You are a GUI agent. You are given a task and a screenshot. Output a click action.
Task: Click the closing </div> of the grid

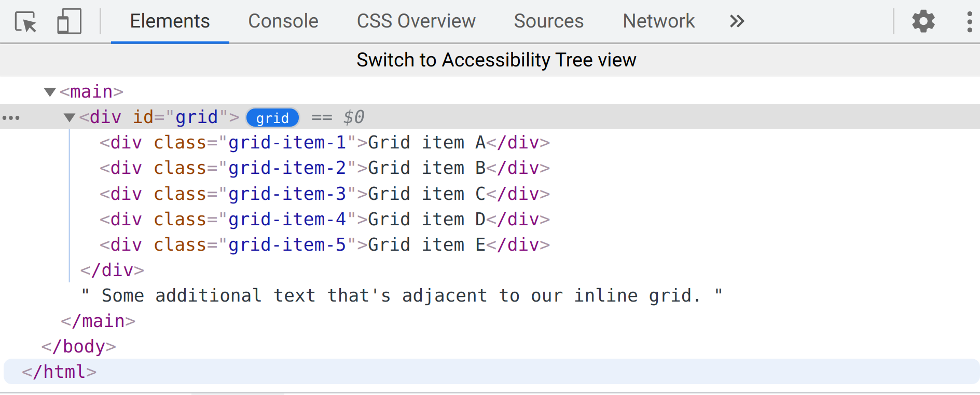click(112, 270)
